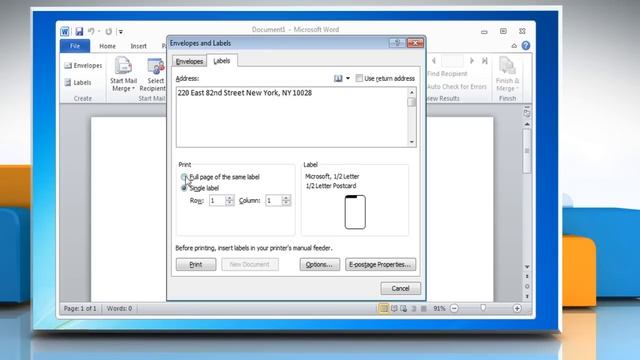This screenshot has height=360, width=640.
Task: Click the record number field in ribbon
Action: tap(453, 61)
